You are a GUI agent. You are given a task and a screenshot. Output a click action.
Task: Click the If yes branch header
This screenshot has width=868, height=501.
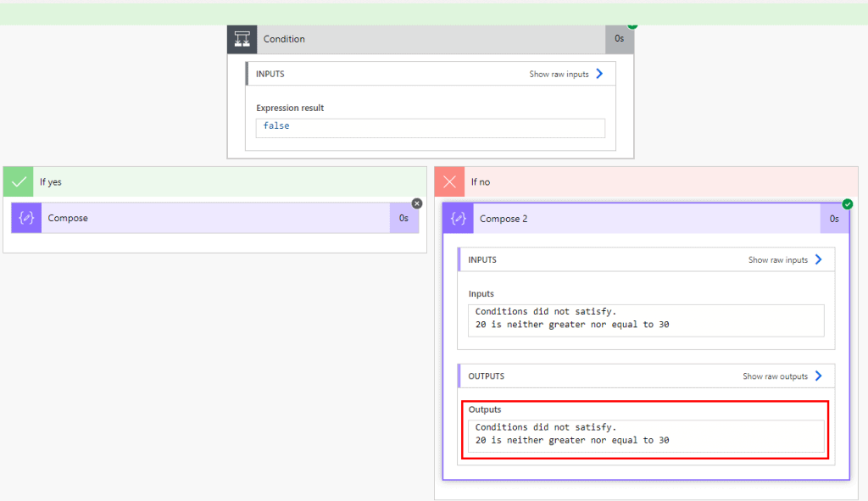[214, 181]
